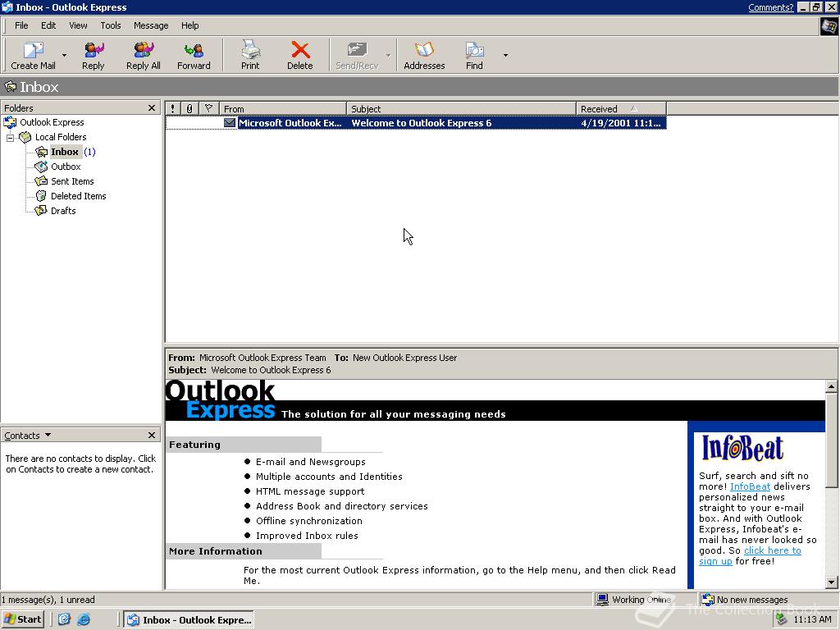
Task: Sort messages by Subject column header
Action: click(461, 109)
